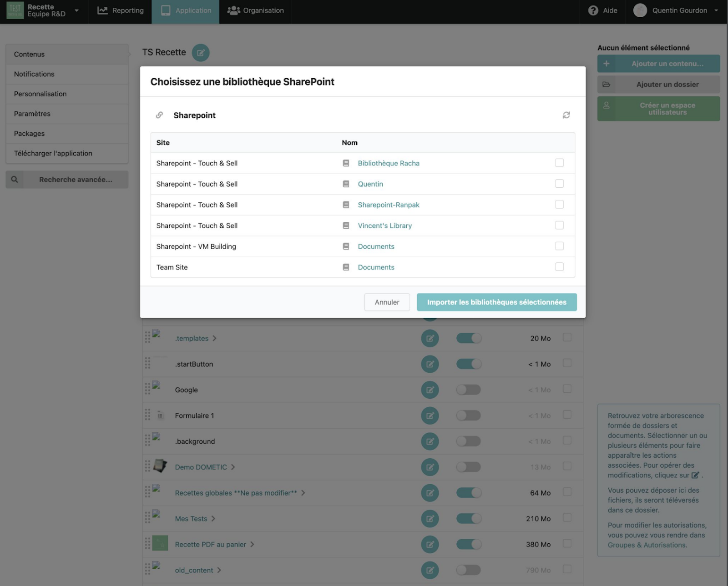The height and width of the screenshot is (586, 728).
Task: Click the drag handle for .templates row
Action: (147, 337)
